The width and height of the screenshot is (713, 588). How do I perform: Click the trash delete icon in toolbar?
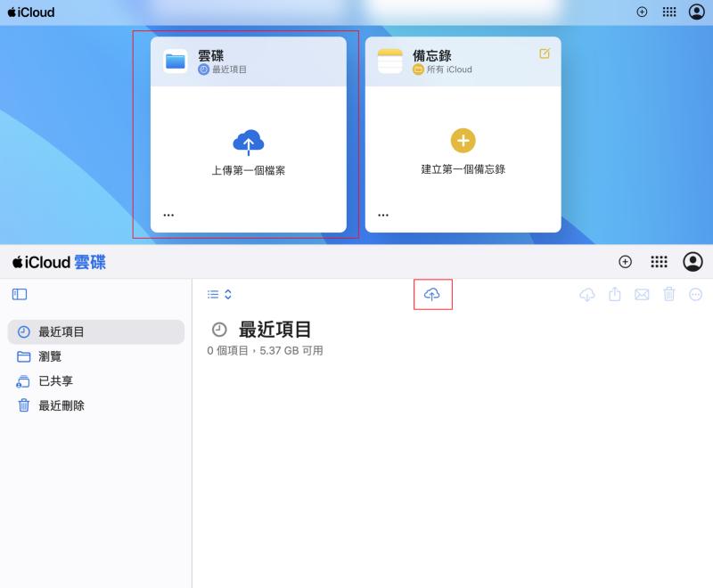click(x=669, y=294)
